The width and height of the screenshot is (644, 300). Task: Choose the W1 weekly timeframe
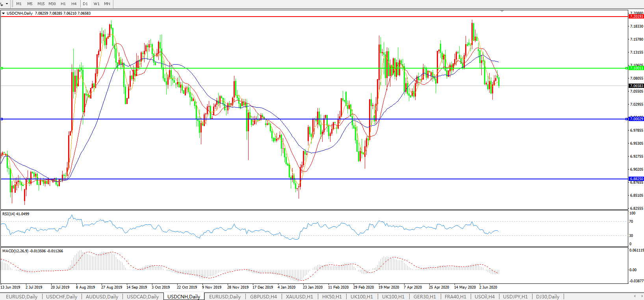pos(97,4)
